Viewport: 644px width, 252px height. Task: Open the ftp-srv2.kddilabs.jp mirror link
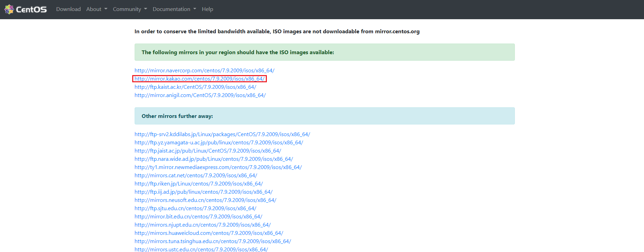click(x=222, y=134)
